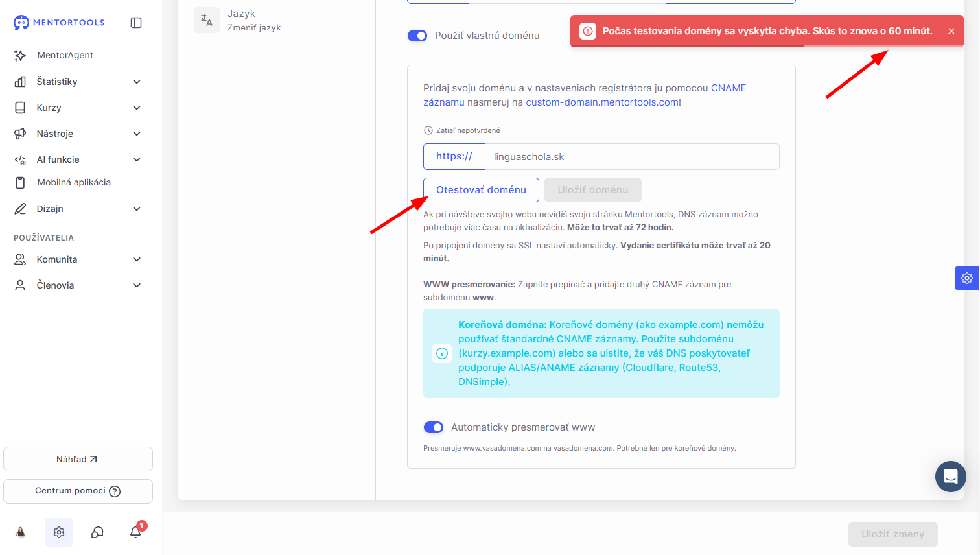Dismiss the red error notification
Screen dimensions: 980x555
pyautogui.click(x=951, y=31)
